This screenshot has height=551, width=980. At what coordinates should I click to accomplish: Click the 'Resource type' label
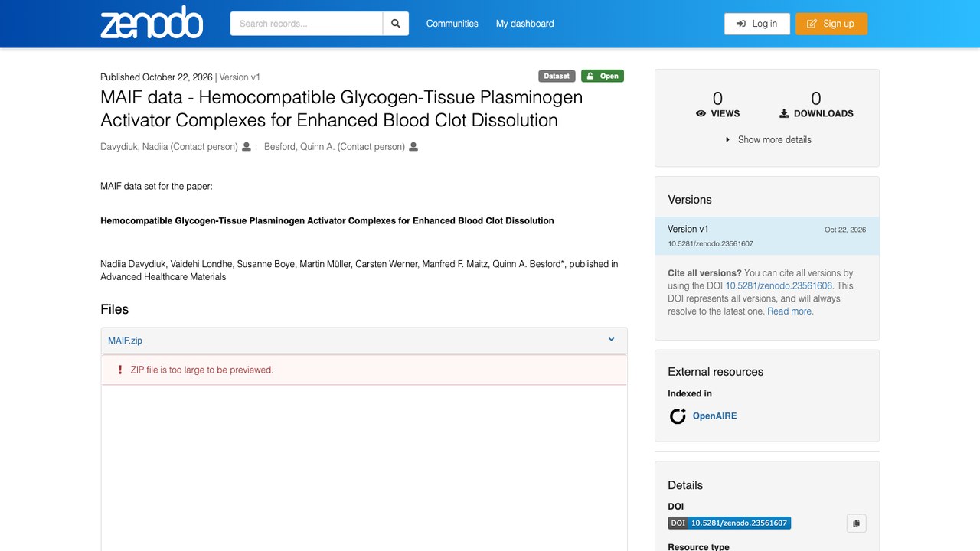698,546
